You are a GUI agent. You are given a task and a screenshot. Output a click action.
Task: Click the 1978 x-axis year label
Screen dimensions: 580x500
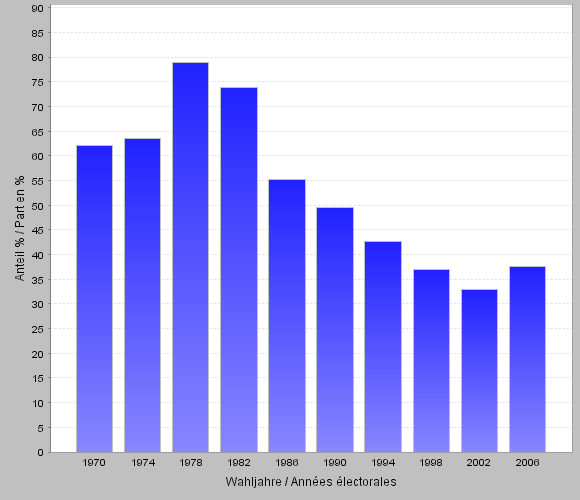point(191,463)
